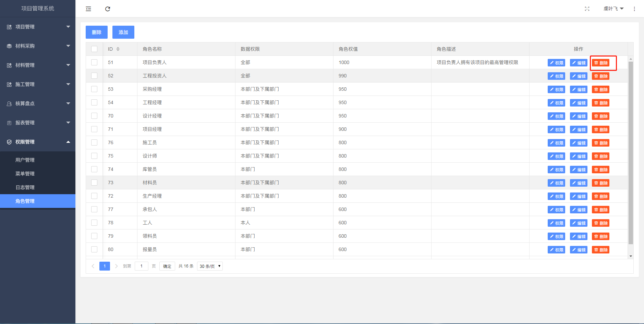Screen dimensions: 644x324
Task: Open 菜单管理 submenu item
Action: 38,174
